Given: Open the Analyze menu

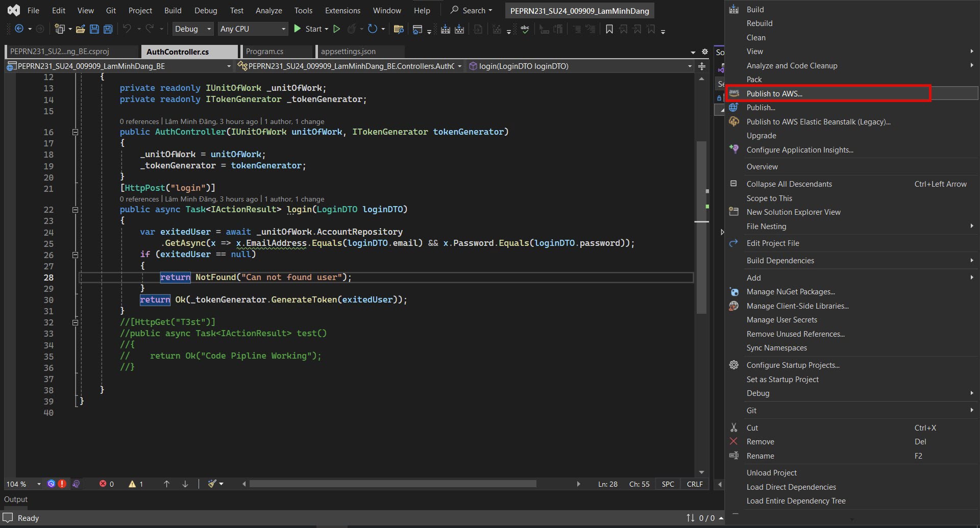Looking at the screenshot, I should (269, 10).
